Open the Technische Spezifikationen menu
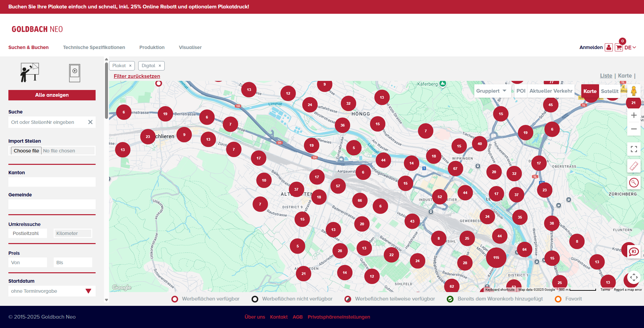644x328 pixels. (94, 47)
